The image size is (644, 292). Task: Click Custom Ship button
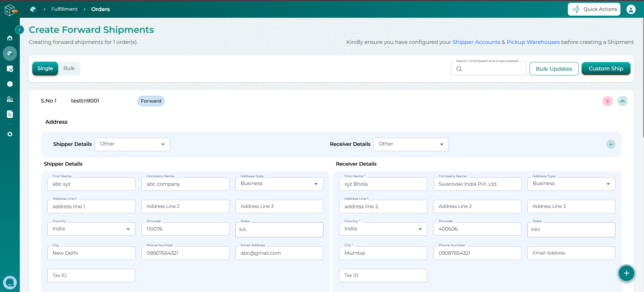pyautogui.click(x=606, y=69)
